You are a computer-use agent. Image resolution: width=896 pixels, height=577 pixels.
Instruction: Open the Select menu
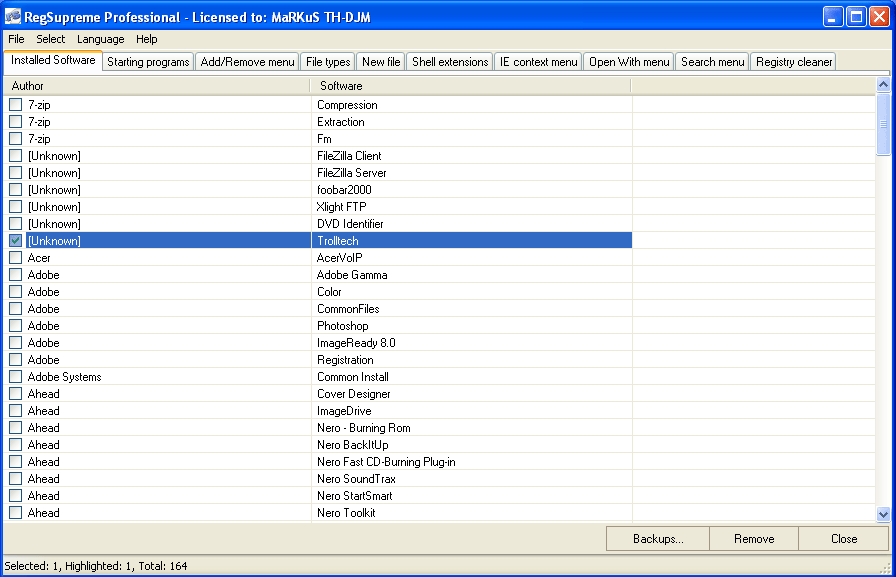tap(51, 39)
